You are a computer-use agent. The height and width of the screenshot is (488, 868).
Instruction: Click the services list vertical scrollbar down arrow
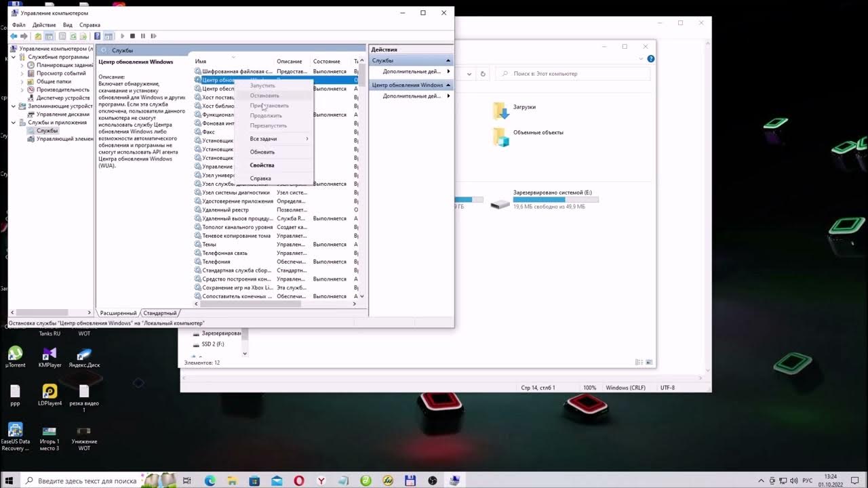361,296
